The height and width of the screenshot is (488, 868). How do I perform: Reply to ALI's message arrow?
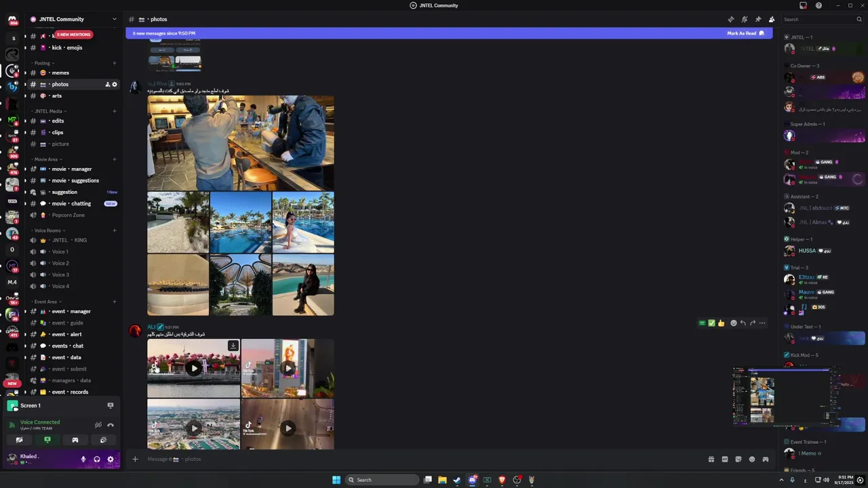tap(743, 323)
